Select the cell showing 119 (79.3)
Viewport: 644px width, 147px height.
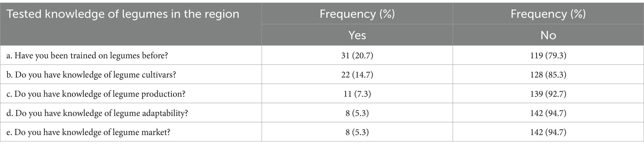pyautogui.click(x=548, y=56)
